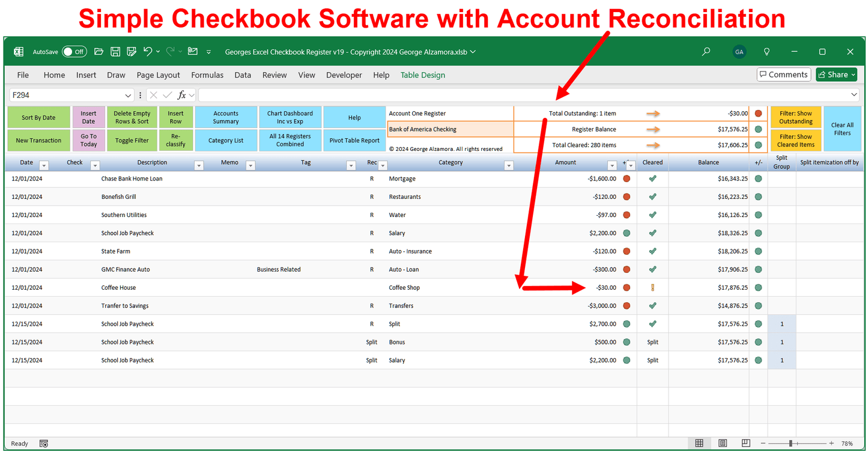Screen dimensions: 868x455
Task: Switch to Page Break Preview icon
Action: [x=745, y=444]
